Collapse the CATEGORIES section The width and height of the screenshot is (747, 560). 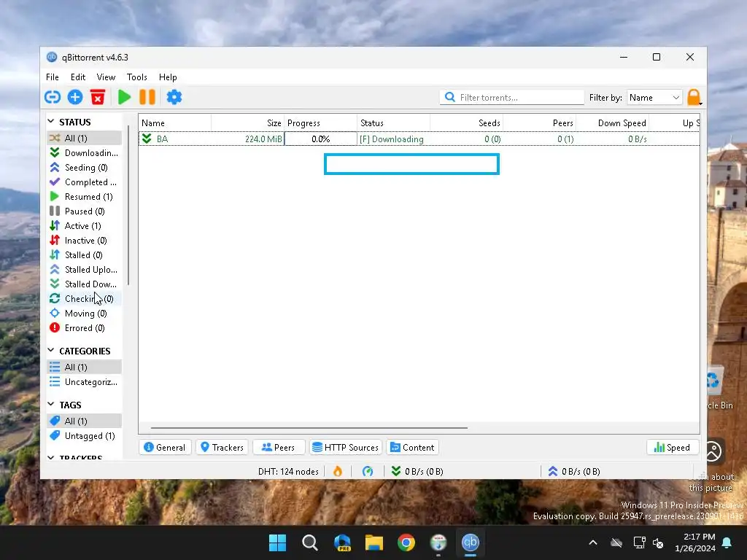[x=51, y=351]
